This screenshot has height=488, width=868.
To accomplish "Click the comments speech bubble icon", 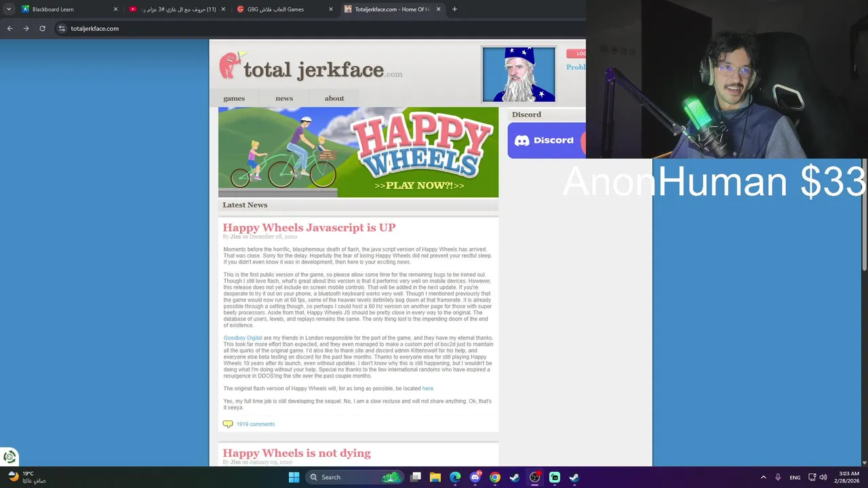I will coord(228,424).
